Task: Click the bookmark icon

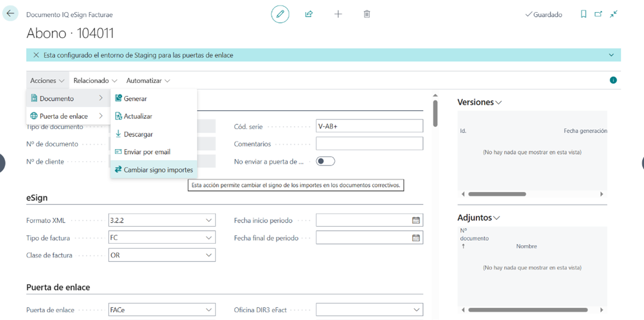Action: pos(583,14)
